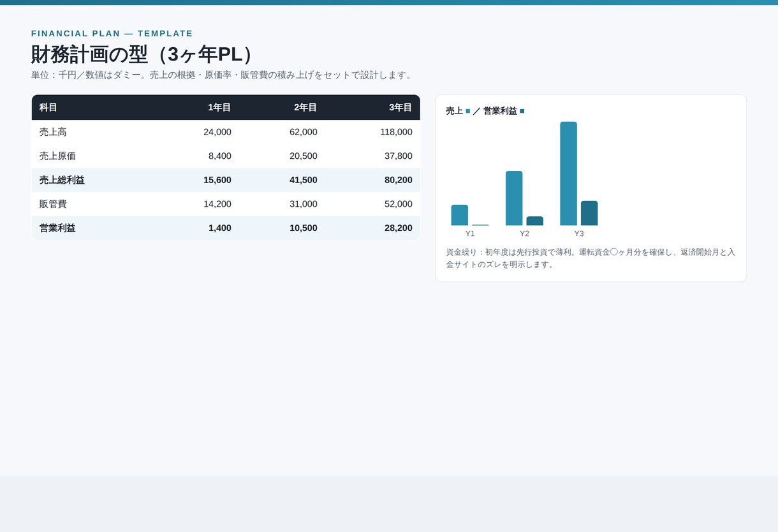Click the Y2 売上 bar in the chart

pos(514,198)
